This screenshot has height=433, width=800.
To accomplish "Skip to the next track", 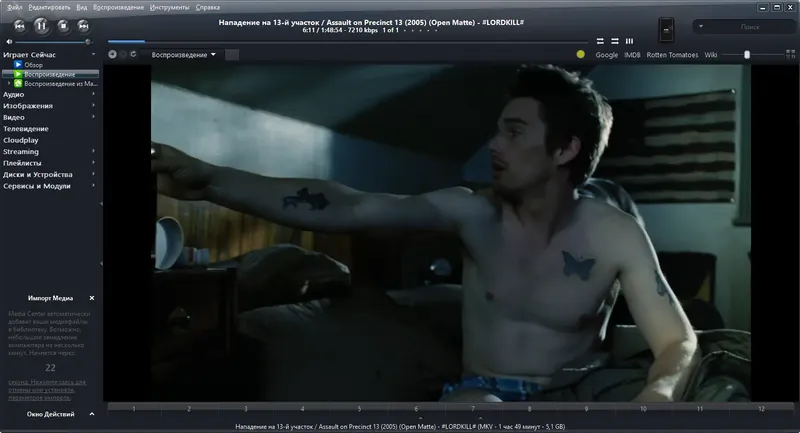I will pos(83,26).
